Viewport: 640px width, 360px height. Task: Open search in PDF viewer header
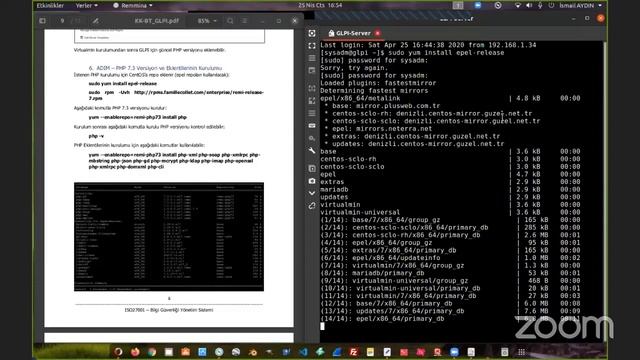[230, 21]
